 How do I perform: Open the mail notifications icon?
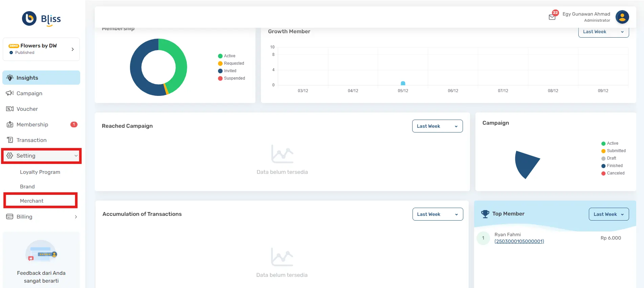[552, 17]
